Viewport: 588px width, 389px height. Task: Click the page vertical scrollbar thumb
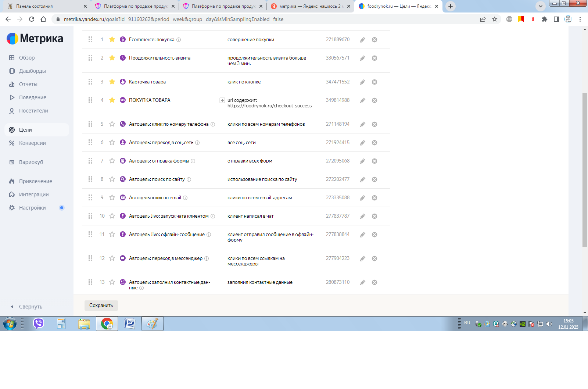(x=585, y=169)
